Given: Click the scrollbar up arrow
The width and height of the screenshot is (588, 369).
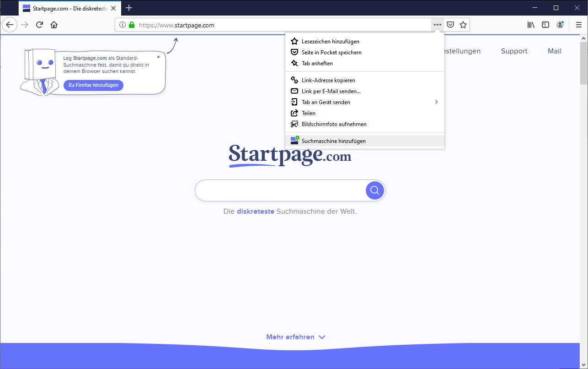Looking at the screenshot, I should pos(583,39).
